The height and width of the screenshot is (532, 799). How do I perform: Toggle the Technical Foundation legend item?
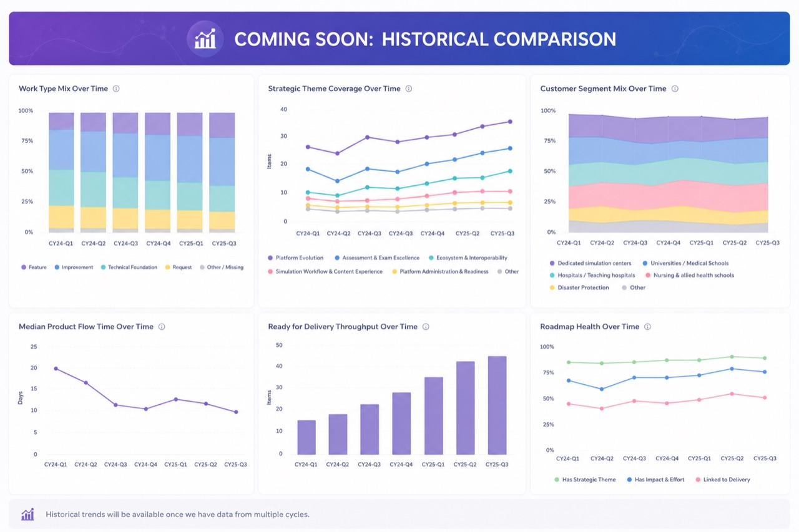[129, 267]
